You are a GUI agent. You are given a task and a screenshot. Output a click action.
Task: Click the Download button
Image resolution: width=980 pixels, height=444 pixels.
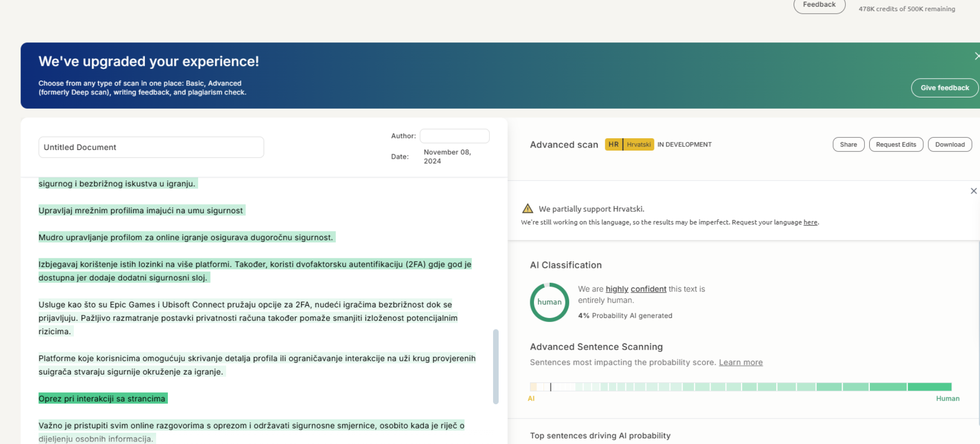(x=949, y=144)
